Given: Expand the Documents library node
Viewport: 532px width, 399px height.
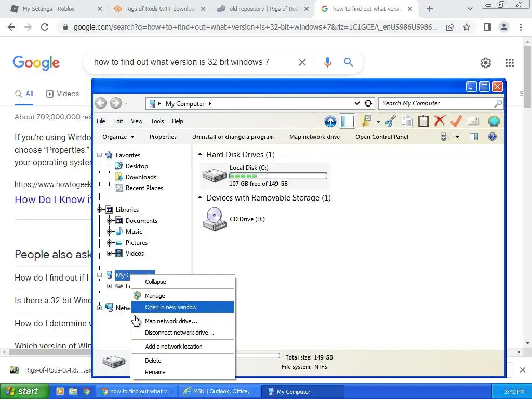Looking at the screenshot, I should [109, 220].
